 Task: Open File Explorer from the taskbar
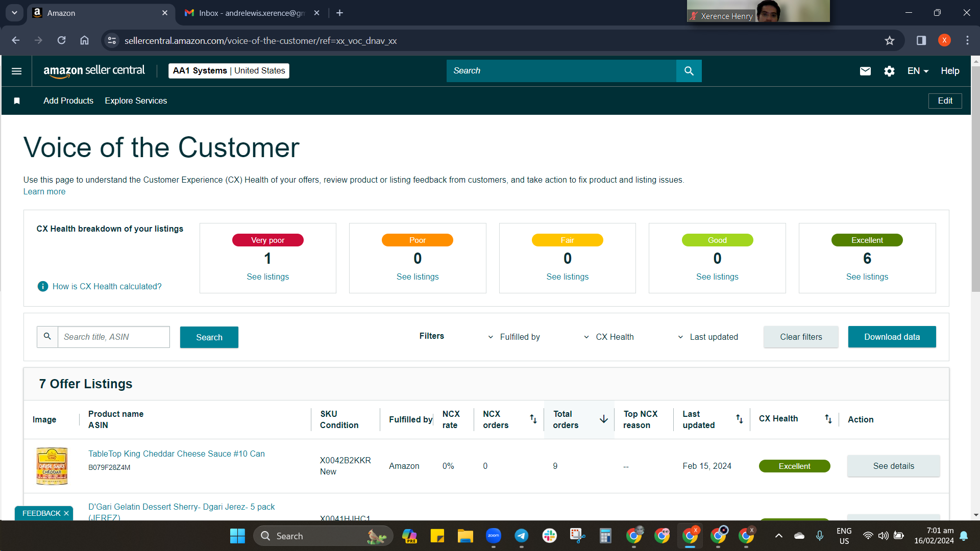465,536
